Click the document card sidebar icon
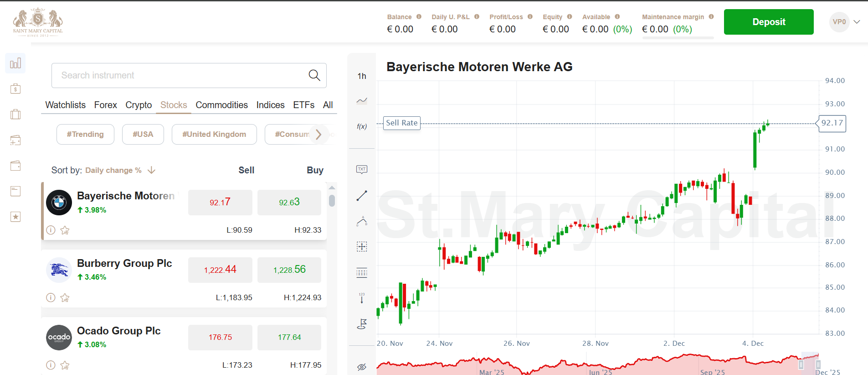This screenshot has width=868, height=375. pyautogui.click(x=15, y=191)
